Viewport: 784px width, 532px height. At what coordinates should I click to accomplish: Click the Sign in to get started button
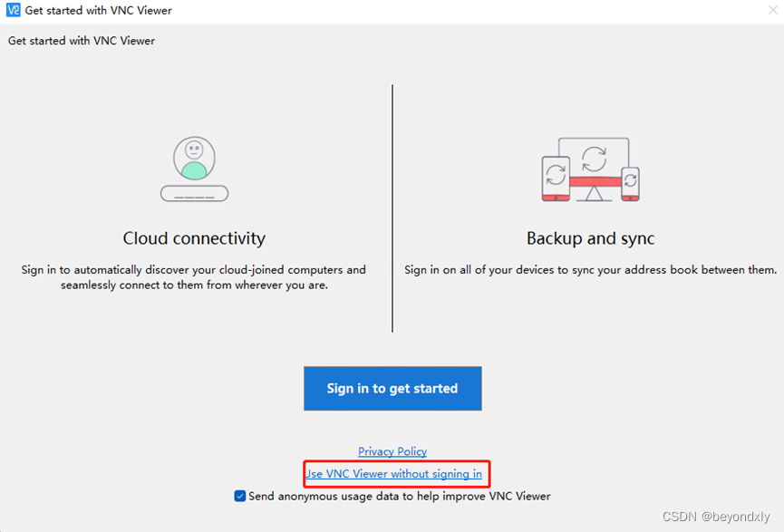[392, 389]
